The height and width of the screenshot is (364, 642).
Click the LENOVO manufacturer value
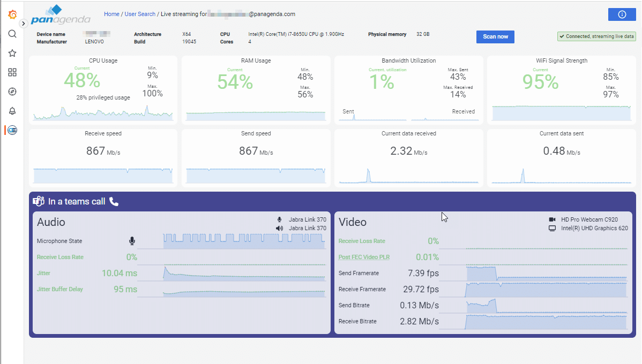[94, 41]
